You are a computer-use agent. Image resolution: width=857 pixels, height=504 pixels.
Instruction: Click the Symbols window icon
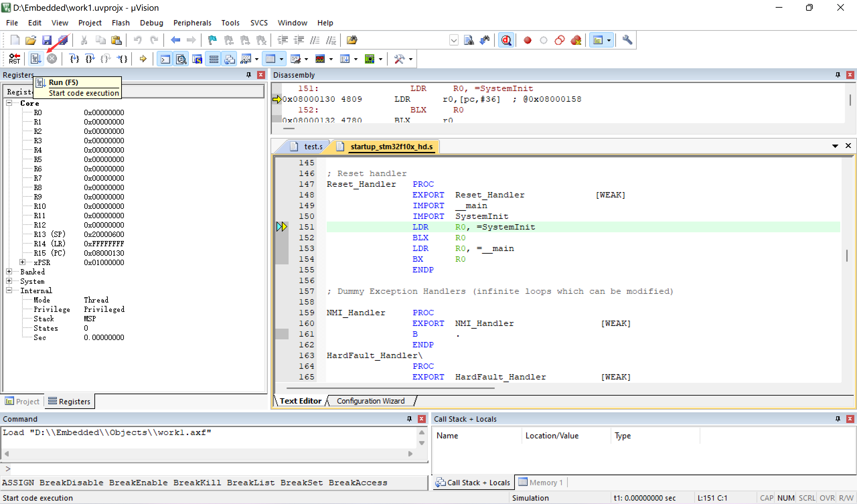coord(197,59)
